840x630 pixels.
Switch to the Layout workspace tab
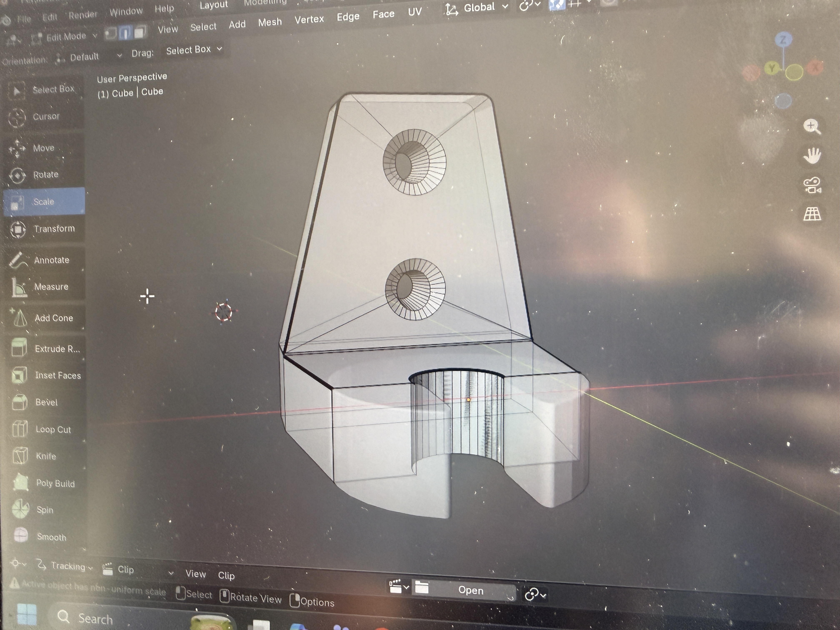click(x=214, y=5)
